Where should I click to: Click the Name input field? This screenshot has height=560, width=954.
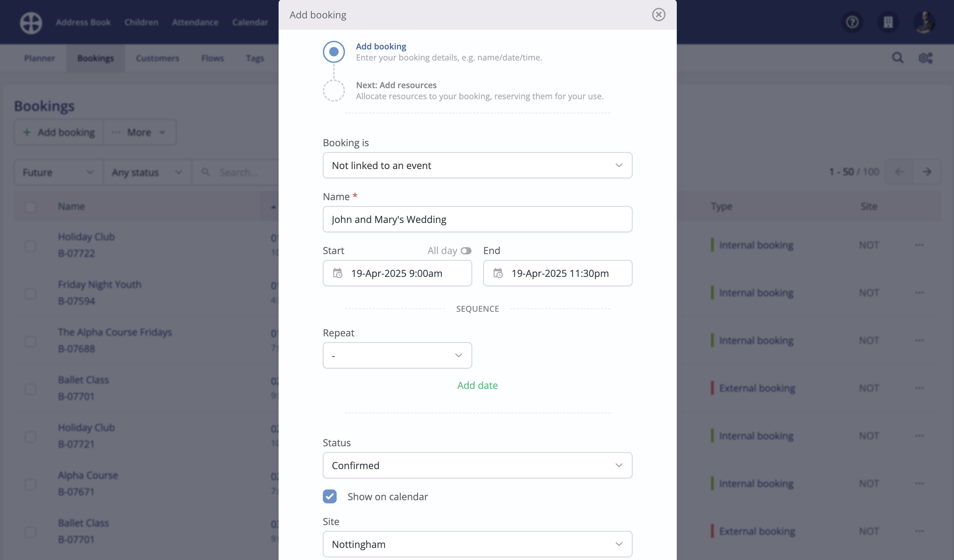(477, 219)
